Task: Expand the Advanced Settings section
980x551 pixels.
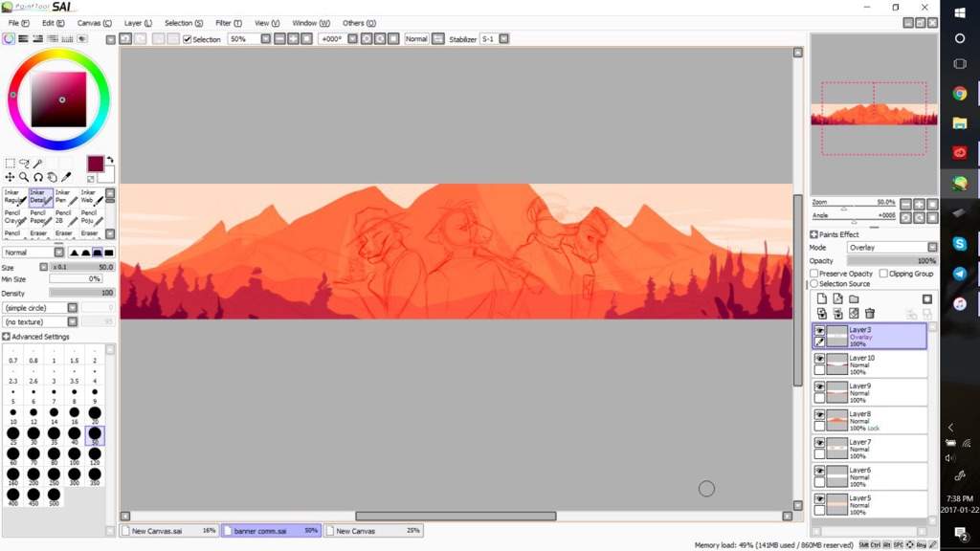Action: point(7,337)
